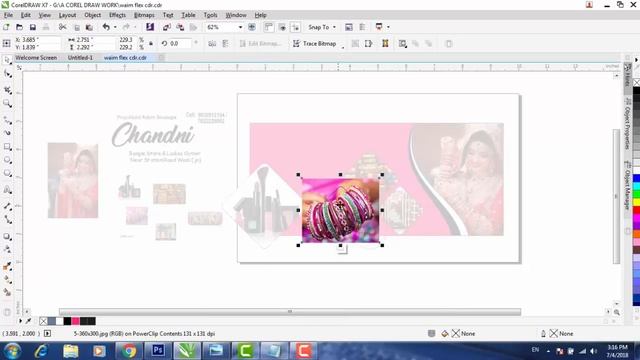Select the Drop Shadow tool in toolbox

(x=7, y=236)
